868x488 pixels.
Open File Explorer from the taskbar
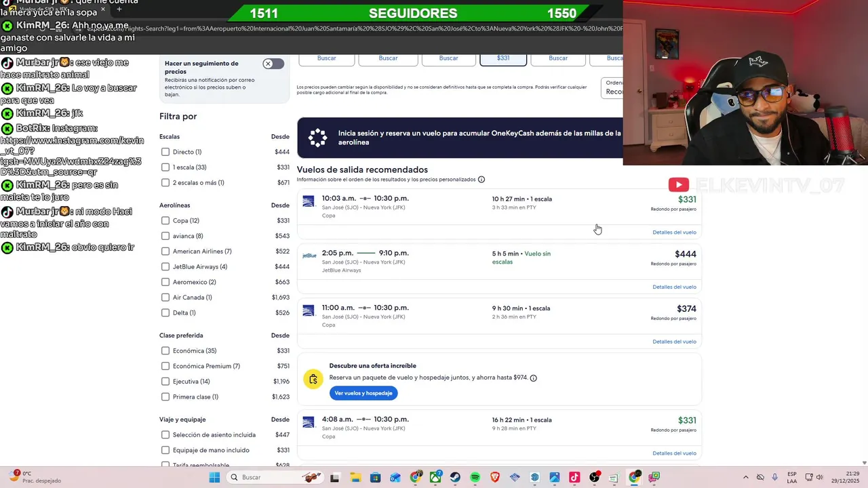click(355, 477)
